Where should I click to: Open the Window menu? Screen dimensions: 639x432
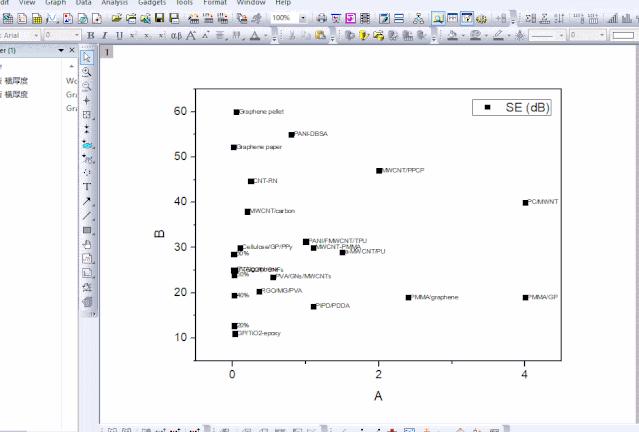pos(251,2)
